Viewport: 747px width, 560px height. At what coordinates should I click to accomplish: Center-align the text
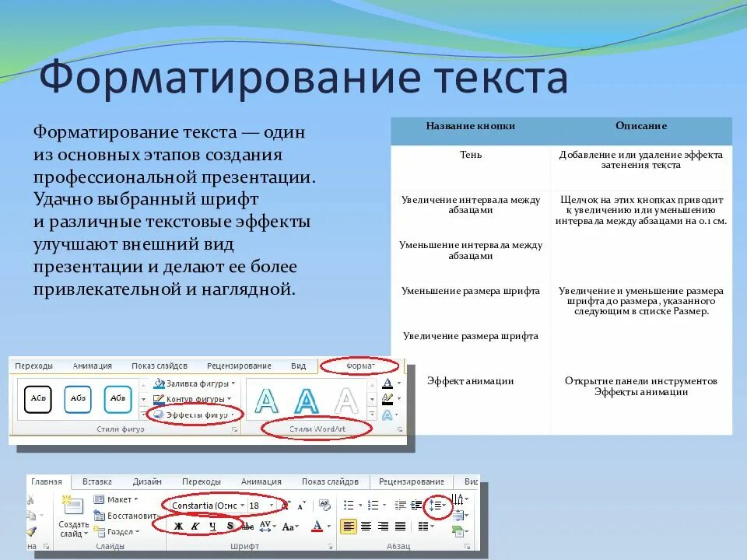366,527
